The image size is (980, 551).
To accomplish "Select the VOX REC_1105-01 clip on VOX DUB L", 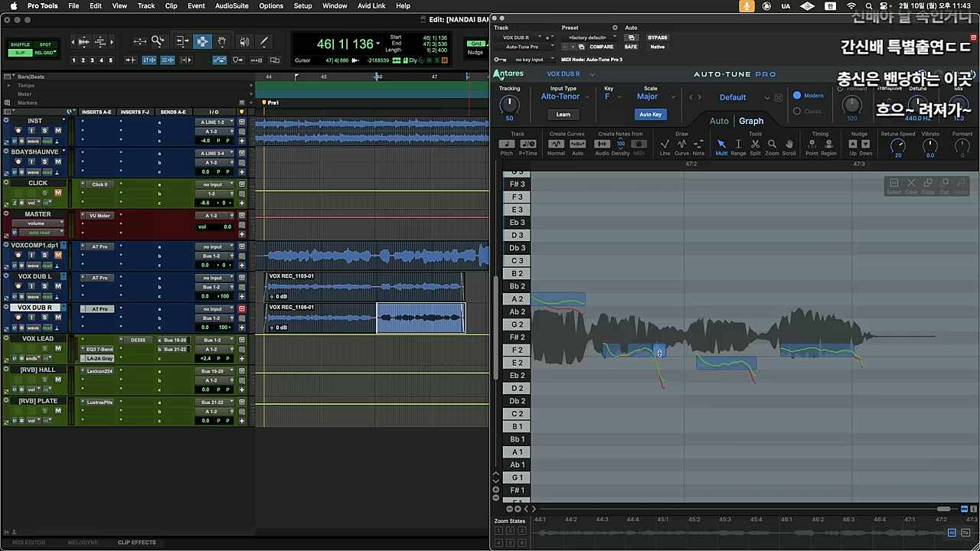I will coord(364,286).
